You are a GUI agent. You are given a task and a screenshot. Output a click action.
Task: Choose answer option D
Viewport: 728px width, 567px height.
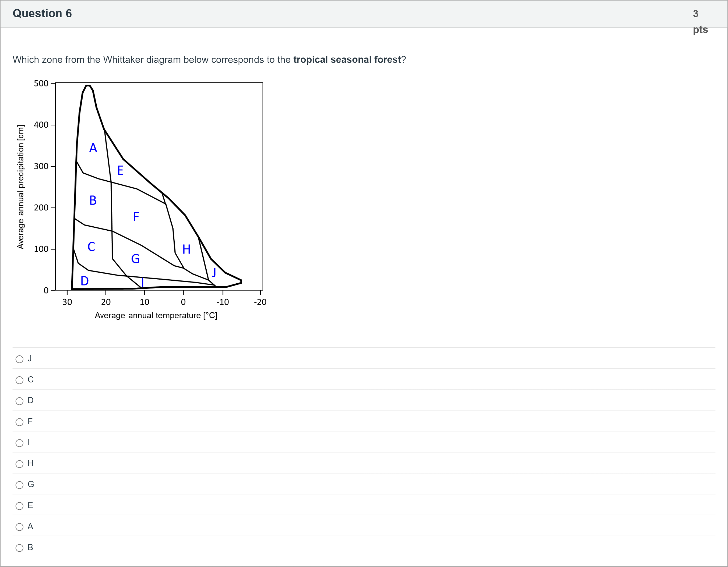[x=20, y=401]
